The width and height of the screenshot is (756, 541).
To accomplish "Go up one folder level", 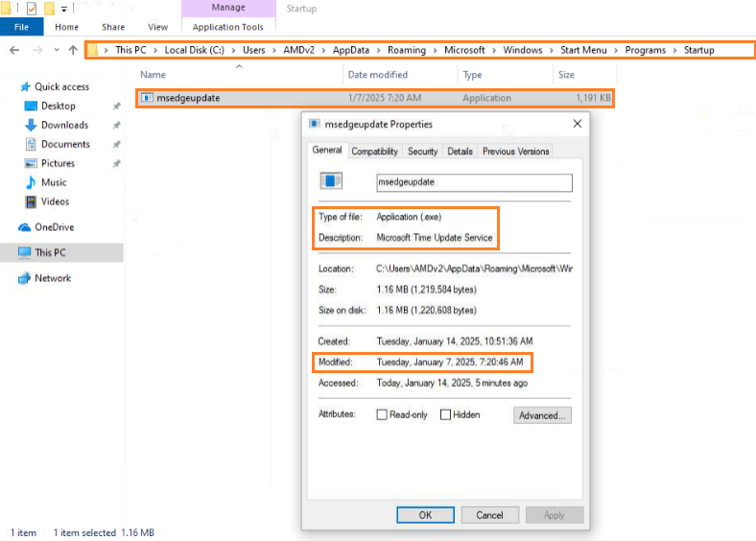I will pos(73,50).
